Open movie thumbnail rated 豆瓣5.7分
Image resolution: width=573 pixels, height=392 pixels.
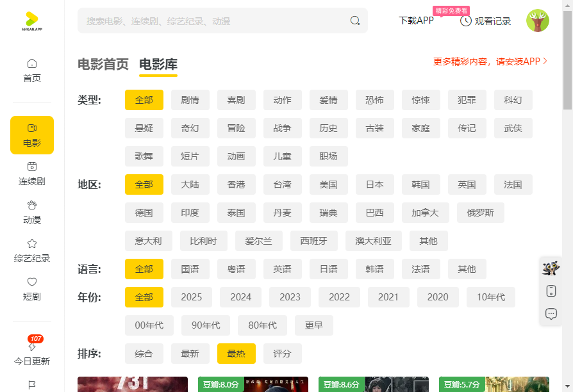[494, 384]
